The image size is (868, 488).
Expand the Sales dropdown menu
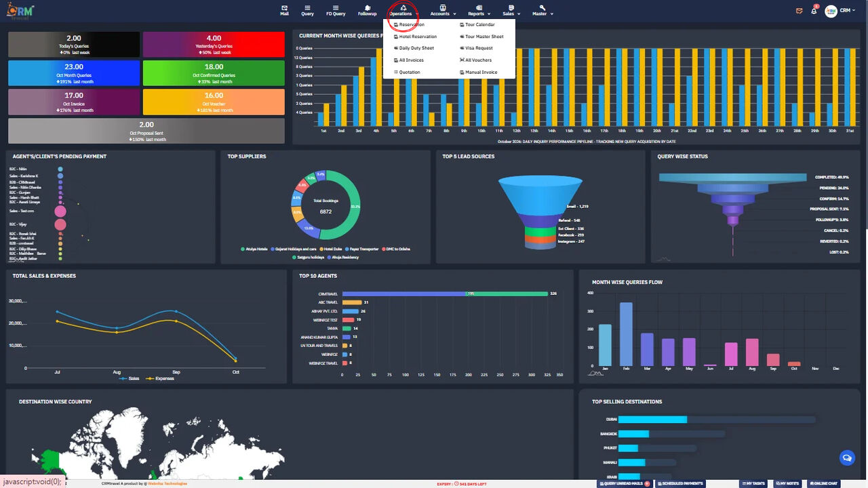pos(511,10)
